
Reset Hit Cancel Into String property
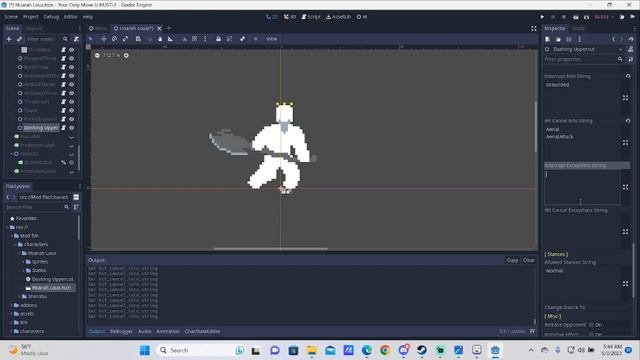pos(628,121)
